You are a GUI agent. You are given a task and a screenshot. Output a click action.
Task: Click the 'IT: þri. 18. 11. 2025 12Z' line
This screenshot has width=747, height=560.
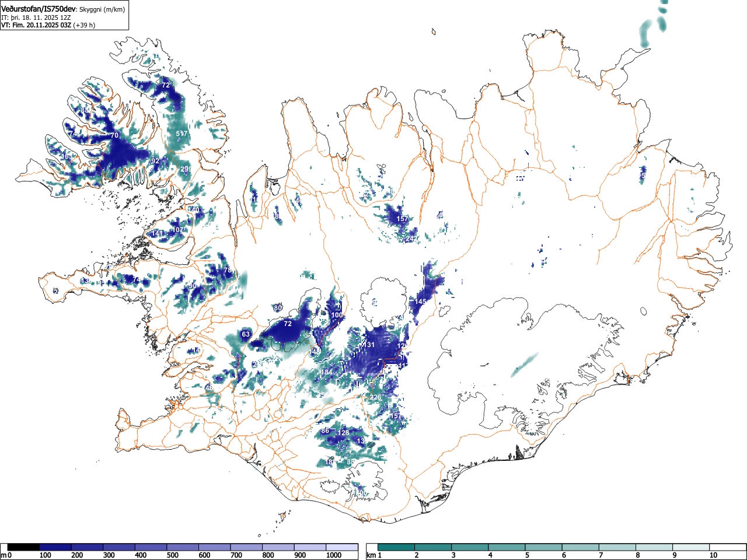coord(36,17)
